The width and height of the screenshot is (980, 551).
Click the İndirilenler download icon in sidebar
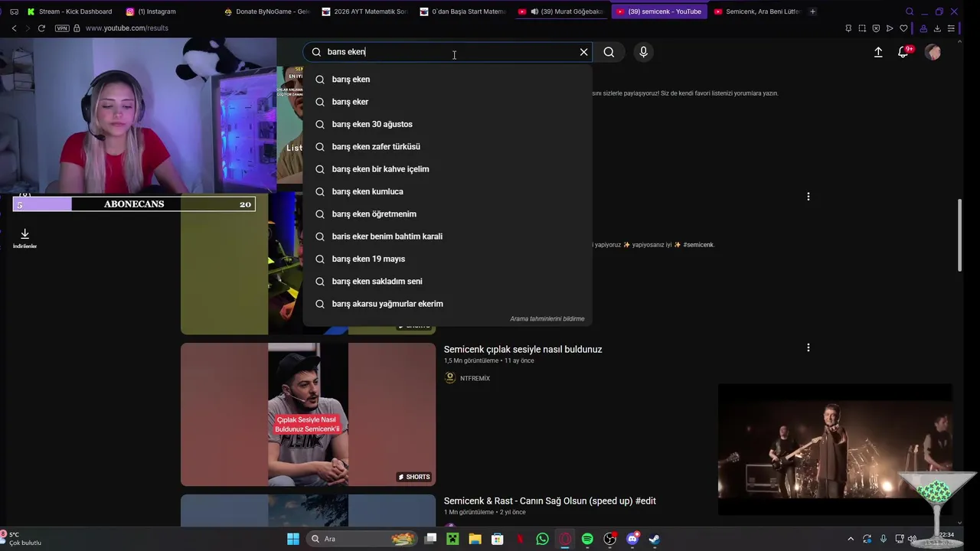pos(24,238)
